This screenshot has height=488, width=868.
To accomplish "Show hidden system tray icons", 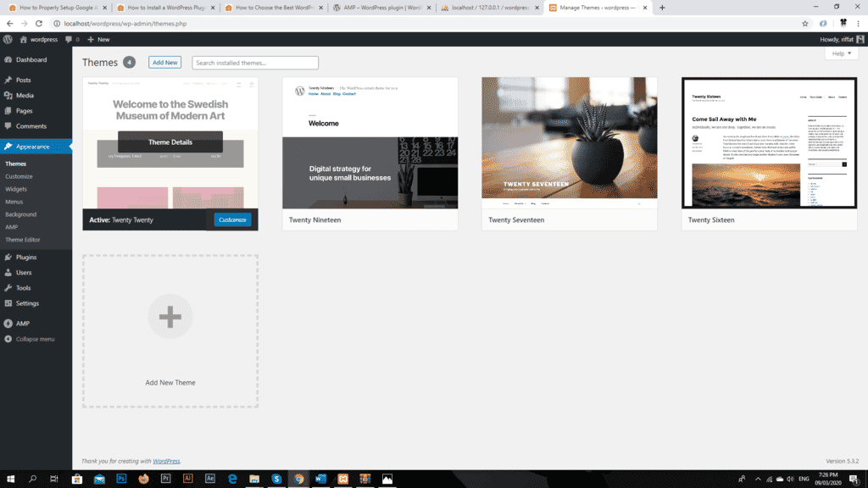I will [x=758, y=480].
